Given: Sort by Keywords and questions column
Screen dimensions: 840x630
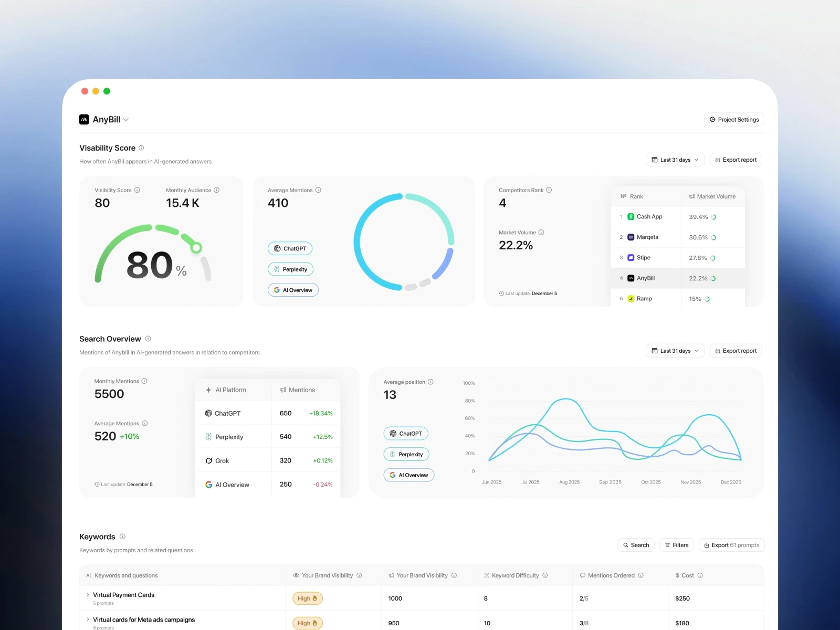Looking at the screenshot, I should click(122, 575).
